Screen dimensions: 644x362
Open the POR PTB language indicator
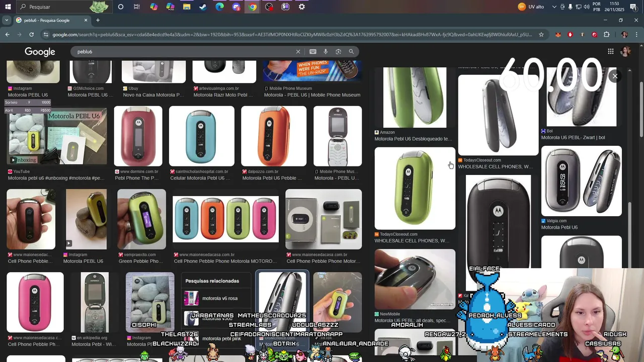pyautogui.click(x=596, y=7)
